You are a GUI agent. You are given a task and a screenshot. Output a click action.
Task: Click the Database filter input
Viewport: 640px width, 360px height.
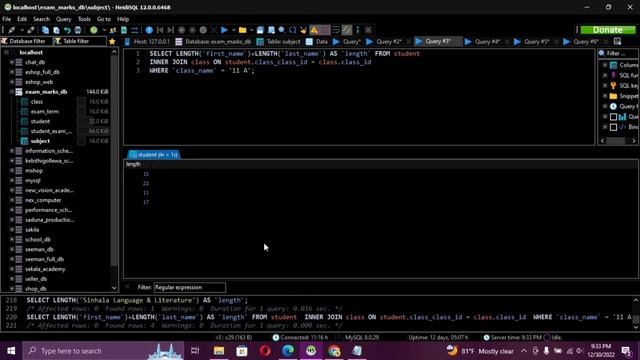[x=27, y=41]
